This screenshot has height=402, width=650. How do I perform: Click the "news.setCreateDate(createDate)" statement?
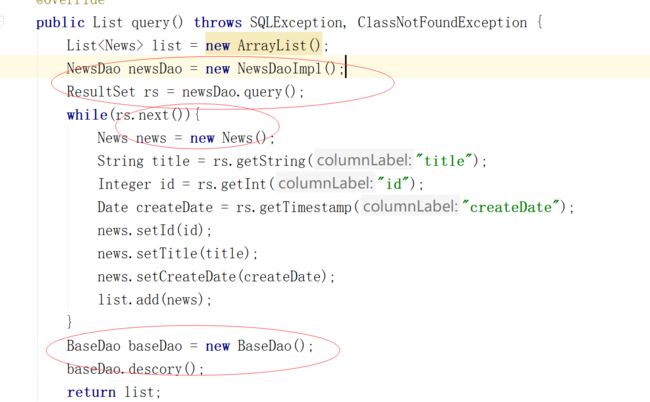point(216,277)
